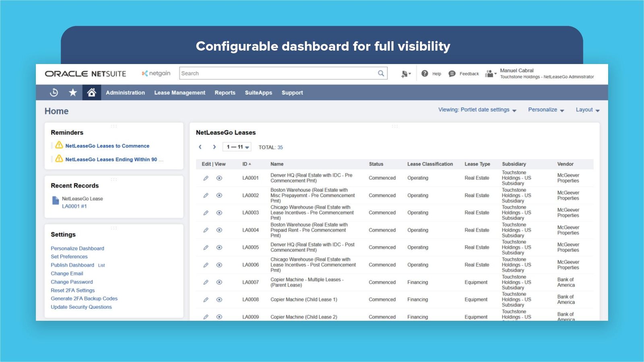Viewport: 644px width, 362px height.
Task: Open the Administration menu
Action: 125,93
